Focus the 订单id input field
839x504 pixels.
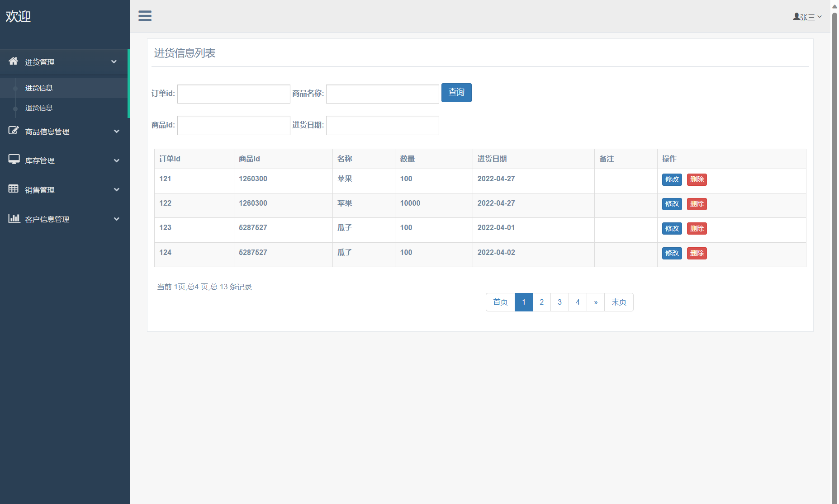pos(233,94)
